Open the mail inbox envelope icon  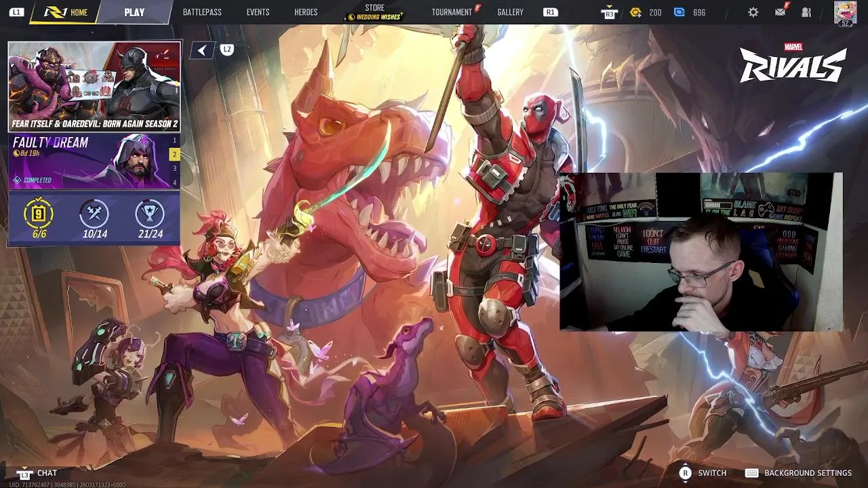(x=780, y=12)
